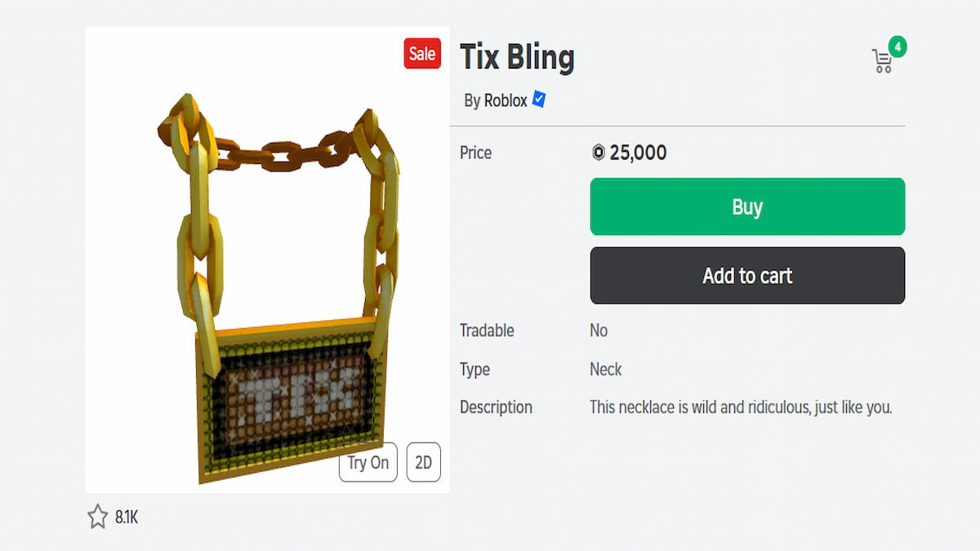This screenshot has height=551, width=980.
Task: Click the Neck type label
Action: pos(605,369)
